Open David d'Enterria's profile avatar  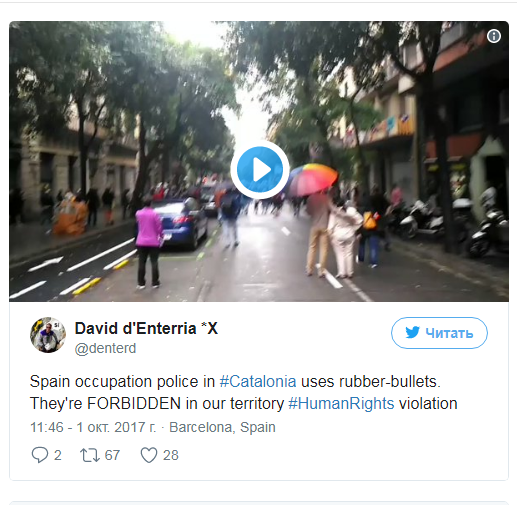[48, 335]
